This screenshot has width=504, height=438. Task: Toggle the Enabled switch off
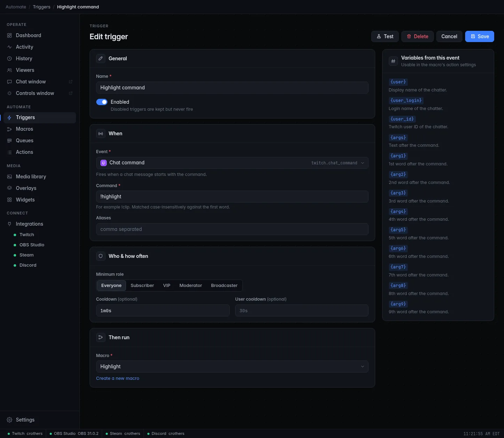[102, 102]
